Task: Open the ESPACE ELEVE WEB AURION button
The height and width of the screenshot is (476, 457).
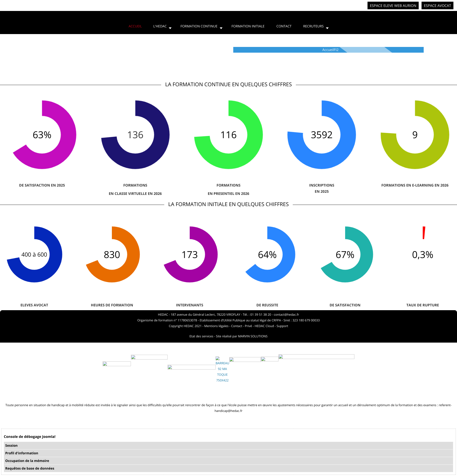Action: 393,5
